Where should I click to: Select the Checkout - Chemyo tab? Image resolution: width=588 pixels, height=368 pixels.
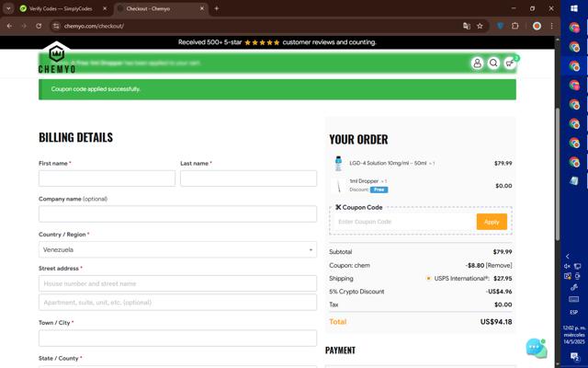click(148, 8)
